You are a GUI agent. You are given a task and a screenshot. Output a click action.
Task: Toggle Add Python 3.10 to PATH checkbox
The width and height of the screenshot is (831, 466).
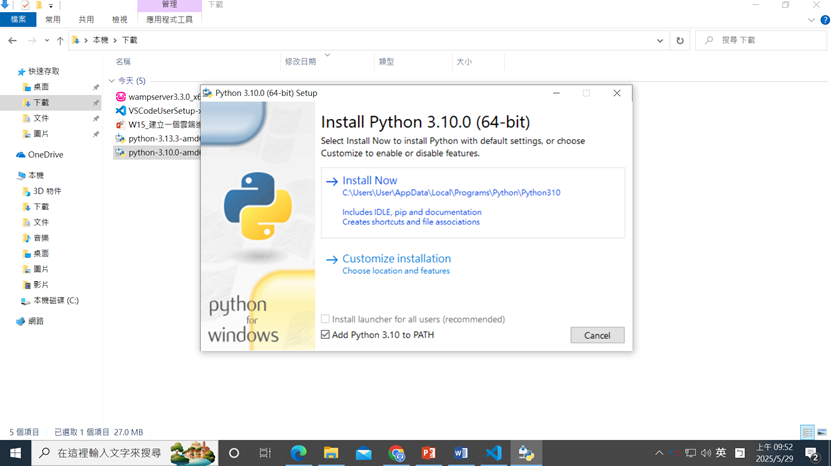[x=325, y=335]
